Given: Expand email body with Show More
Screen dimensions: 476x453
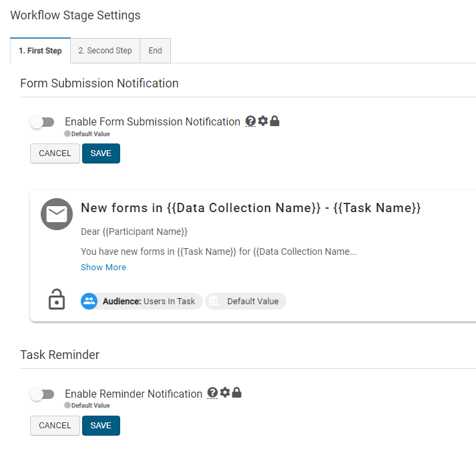Looking at the screenshot, I should click(103, 267).
